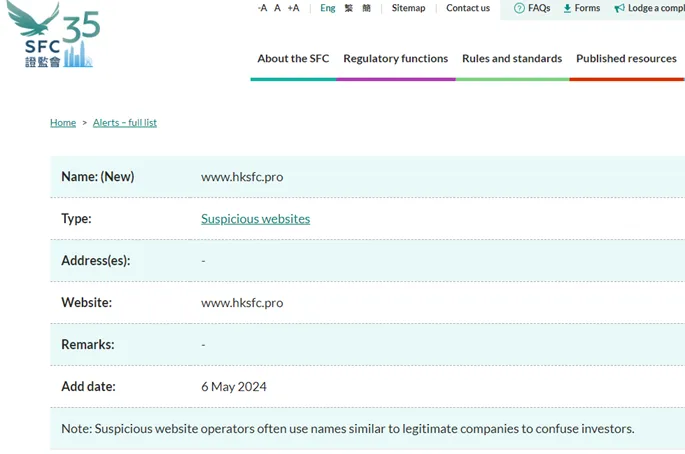Image resolution: width=685 pixels, height=454 pixels.
Task: Click the Website: label
Action: coord(86,302)
